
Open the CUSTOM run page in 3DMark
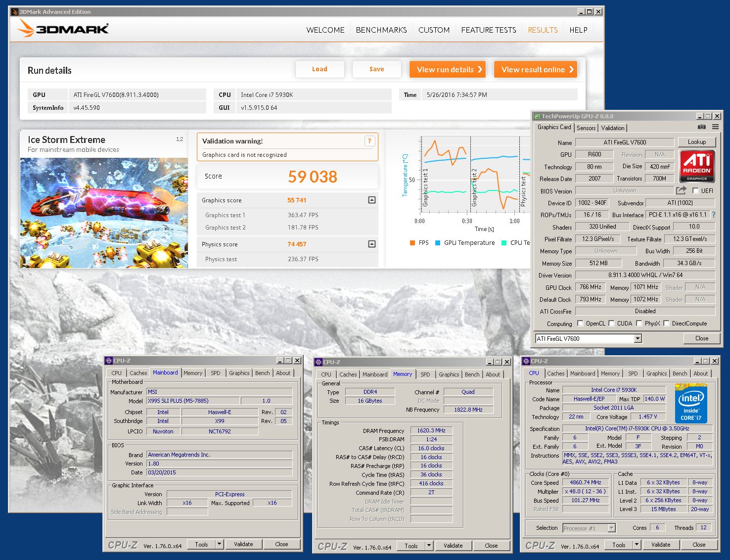click(x=434, y=30)
